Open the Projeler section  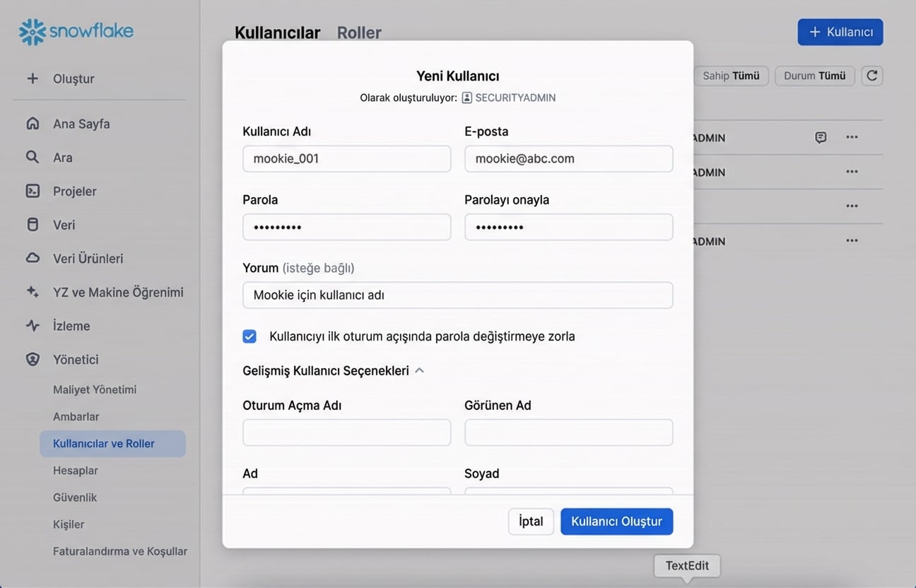click(x=76, y=191)
